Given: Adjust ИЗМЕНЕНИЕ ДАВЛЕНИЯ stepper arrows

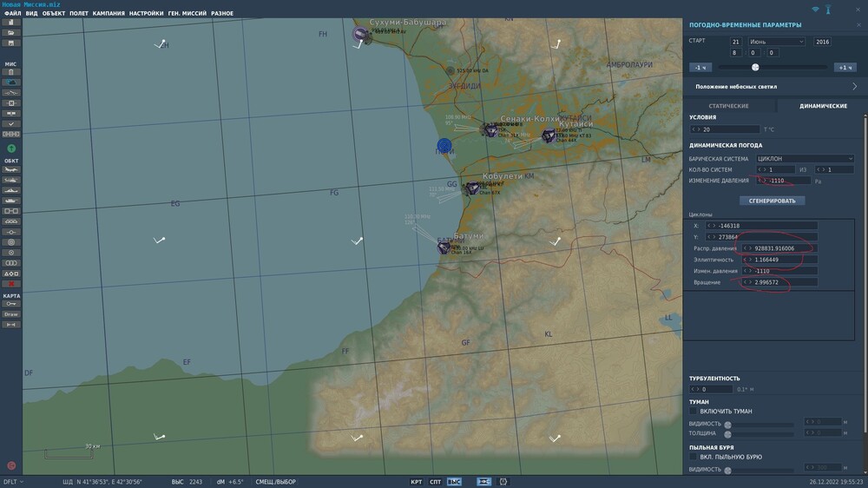Looking at the screenshot, I should coord(762,181).
